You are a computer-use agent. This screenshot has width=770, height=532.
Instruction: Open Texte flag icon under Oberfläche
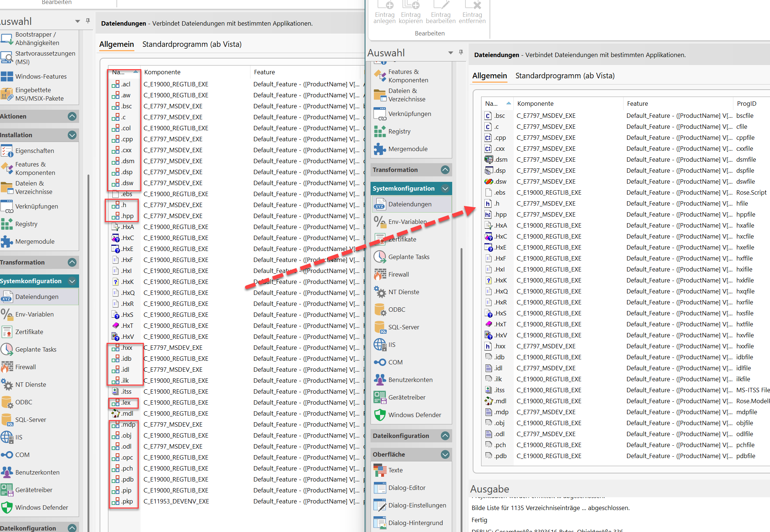tap(380, 470)
